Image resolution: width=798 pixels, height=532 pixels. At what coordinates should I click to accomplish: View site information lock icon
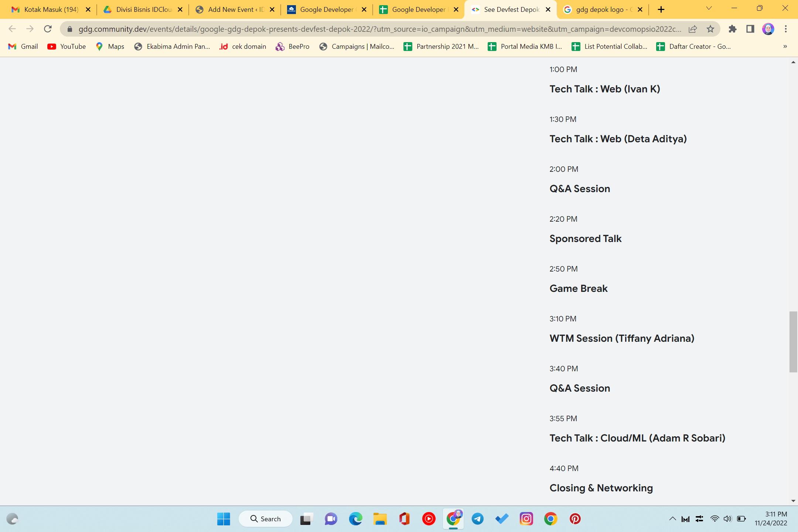click(x=69, y=29)
